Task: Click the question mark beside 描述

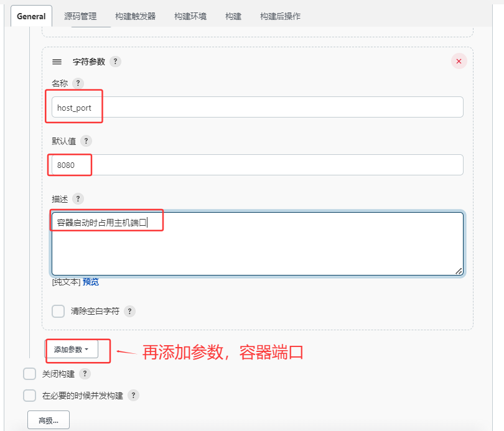Action: pos(77,198)
